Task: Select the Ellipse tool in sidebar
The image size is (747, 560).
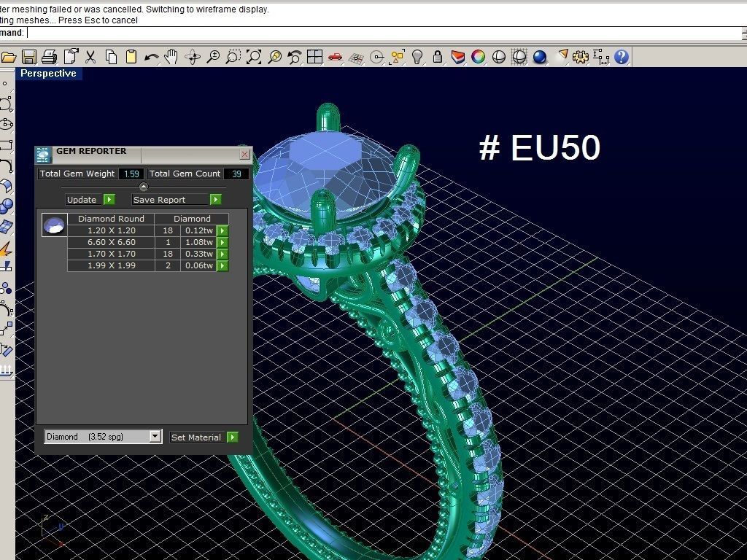Action: [x=6, y=124]
